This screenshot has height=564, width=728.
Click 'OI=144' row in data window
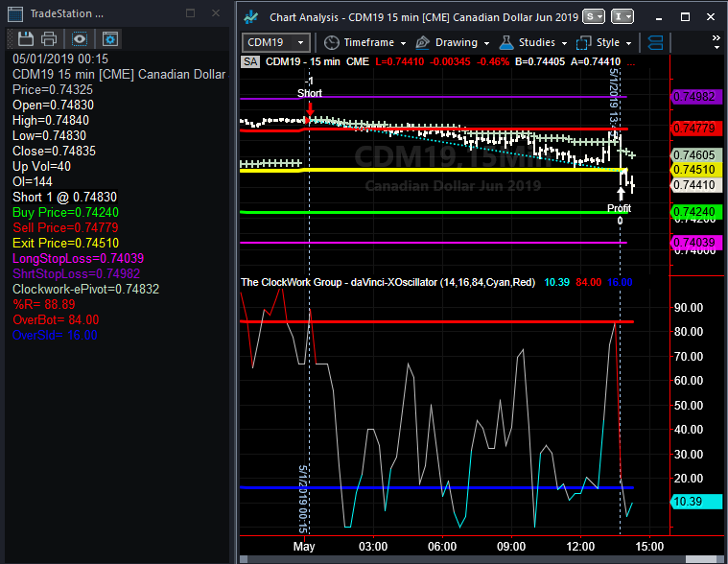point(32,181)
